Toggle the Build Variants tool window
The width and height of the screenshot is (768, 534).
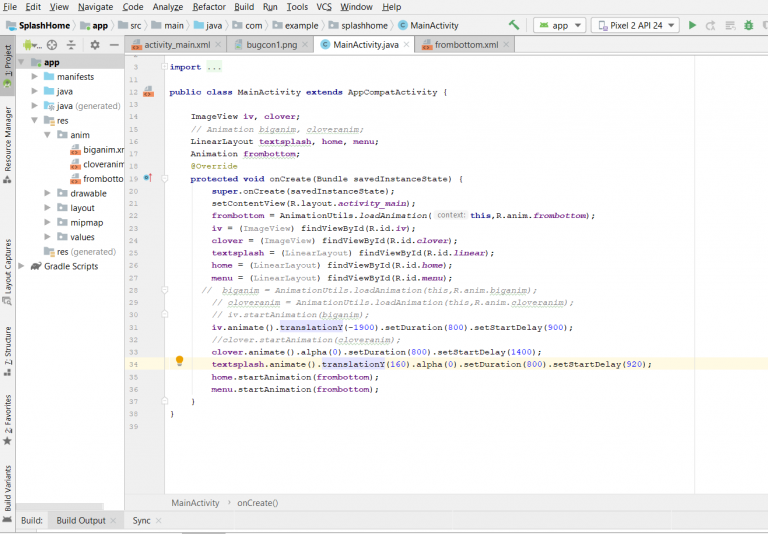pyautogui.click(x=8, y=488)
